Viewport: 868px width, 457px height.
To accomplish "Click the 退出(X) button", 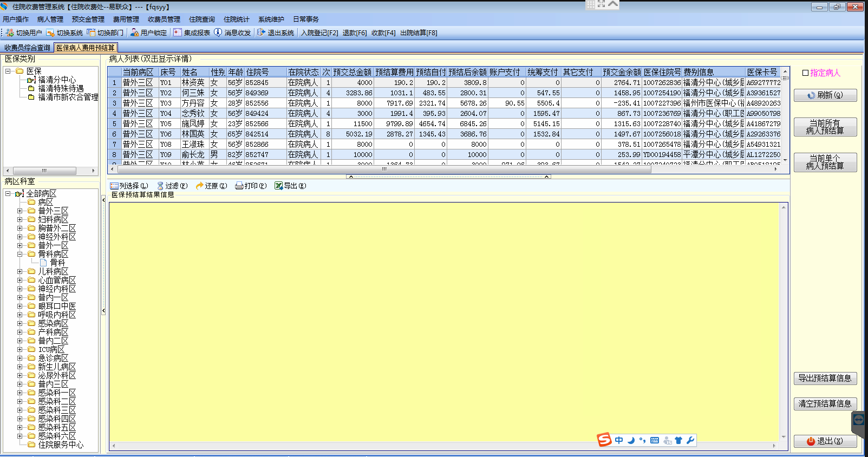I will 825,441.
